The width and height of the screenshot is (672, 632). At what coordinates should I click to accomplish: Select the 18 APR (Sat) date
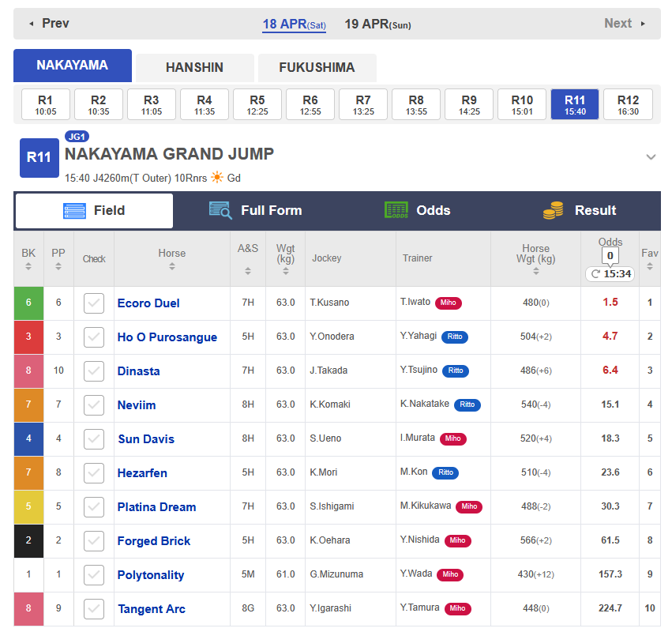[x=294, y=24]
